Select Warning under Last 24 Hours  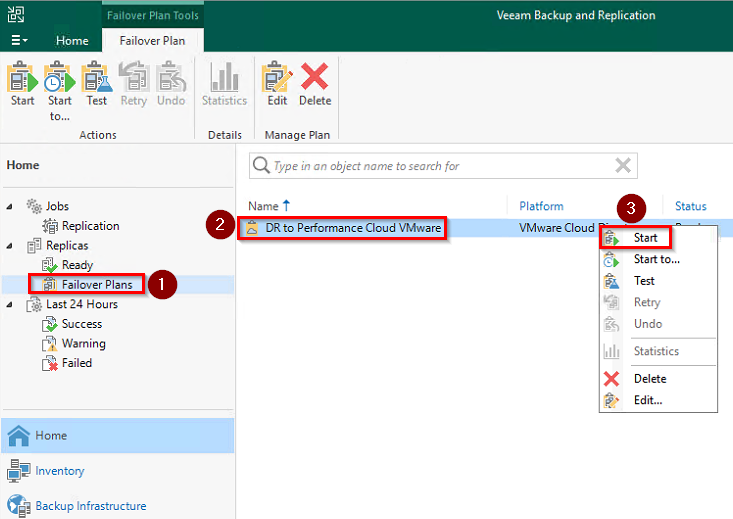(84, 344)
